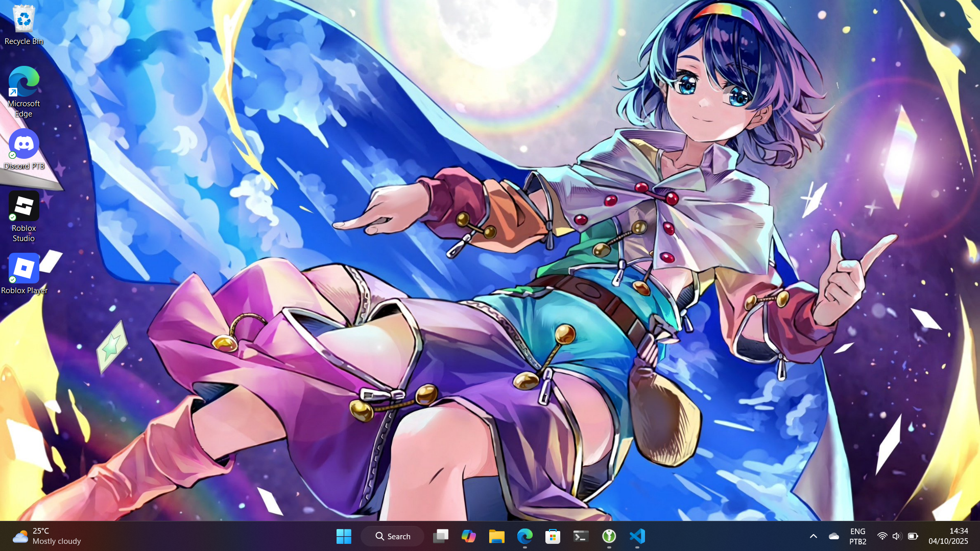Open the ENG PTB2 language switcher
Viewport: 980px width, 551px height.
click(857, 536)
